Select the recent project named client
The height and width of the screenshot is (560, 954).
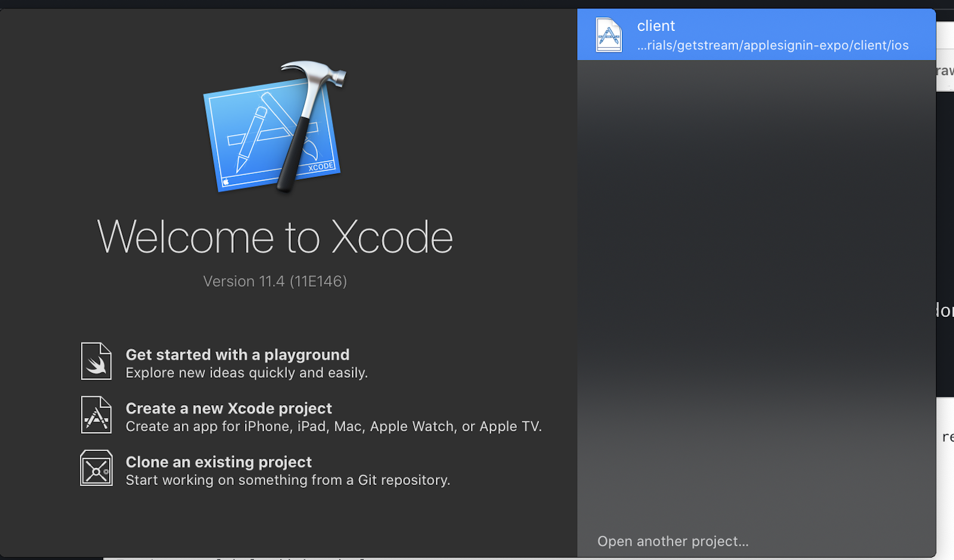click(656, 26)
